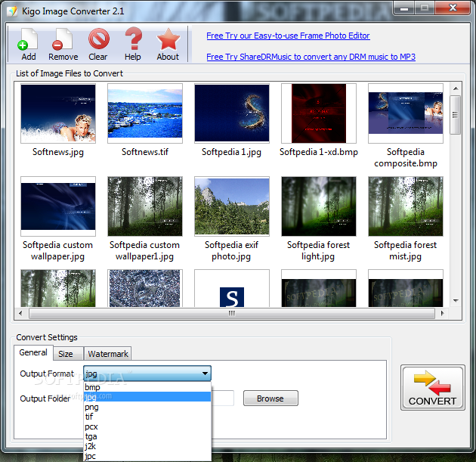Click the vertical scrollbar down arrow
The height and width of the screenshot is (462, 476).
point(456,300)
